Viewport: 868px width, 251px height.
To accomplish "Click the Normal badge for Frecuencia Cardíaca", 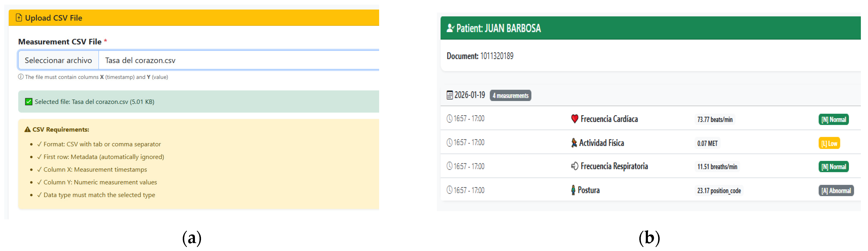I will click(833, 119).
